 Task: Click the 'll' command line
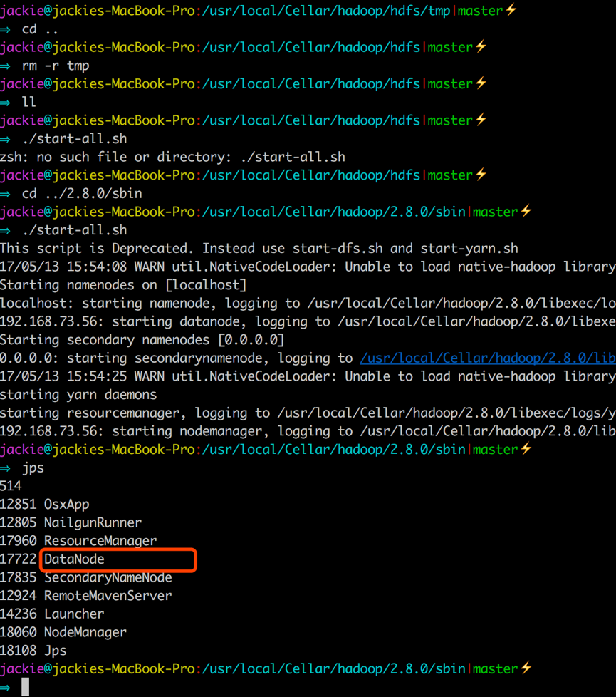tap(29, 102)
